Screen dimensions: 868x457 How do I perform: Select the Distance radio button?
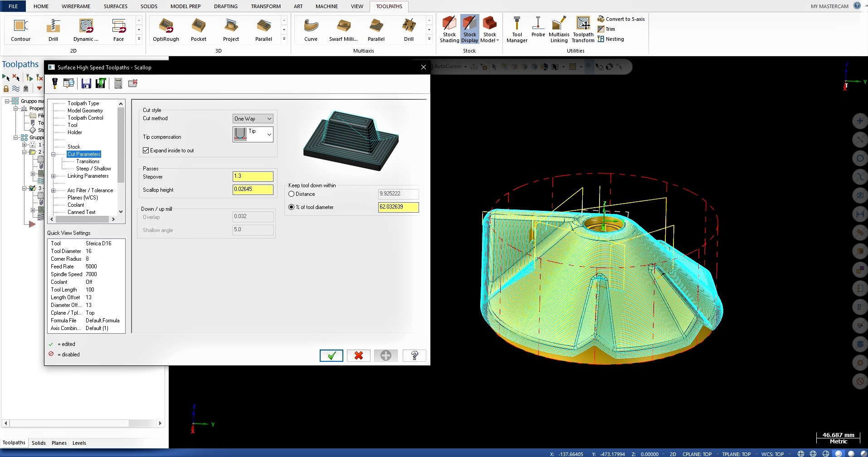tap(292, 194)
